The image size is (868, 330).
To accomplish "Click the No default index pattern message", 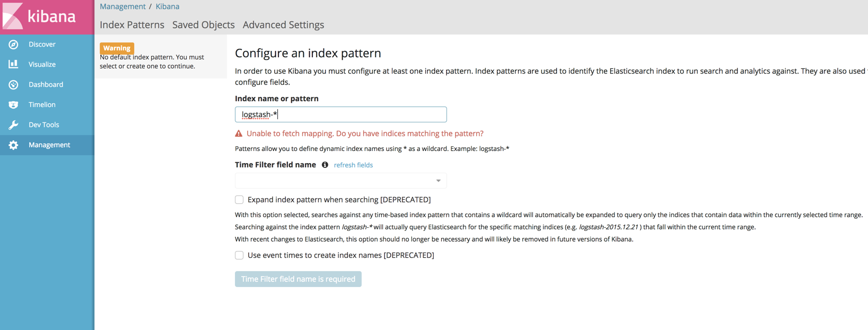I will (152, 61).
